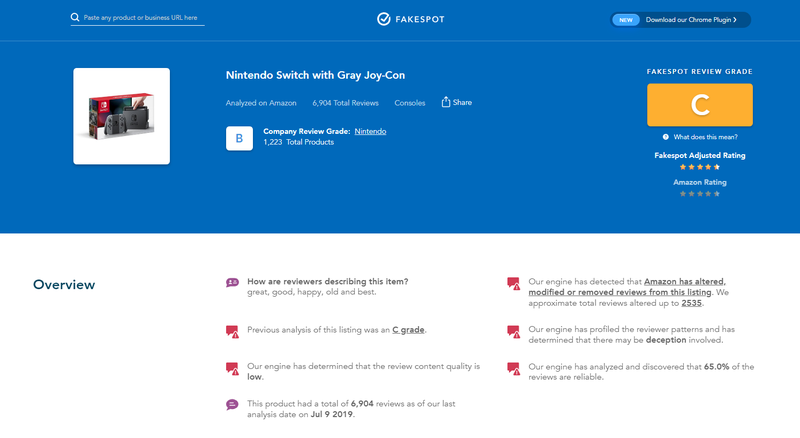The width and height of the screenshot is (800, 438).
Task: Click the purple icon beside total reviews date
Action: point(232,405)
